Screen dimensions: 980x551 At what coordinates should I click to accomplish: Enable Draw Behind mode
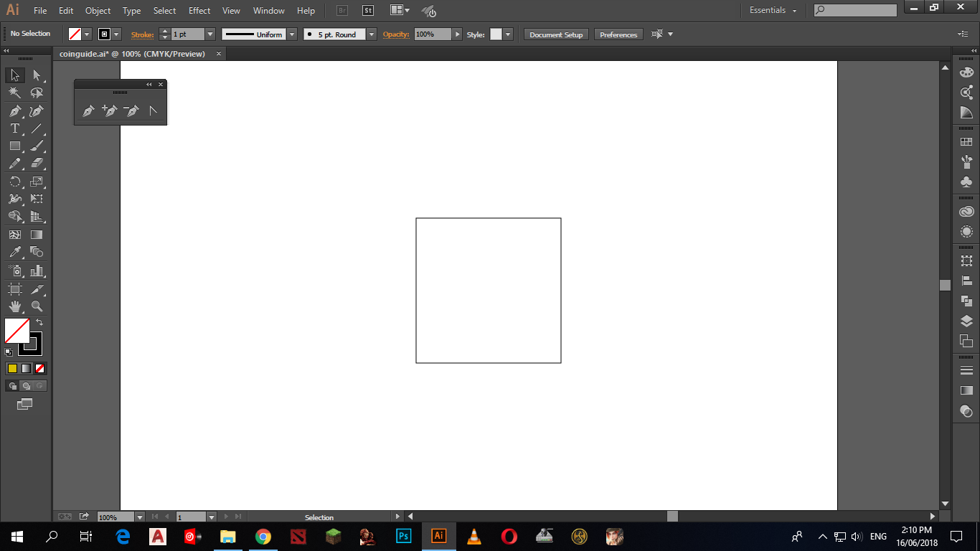[26, 386]
